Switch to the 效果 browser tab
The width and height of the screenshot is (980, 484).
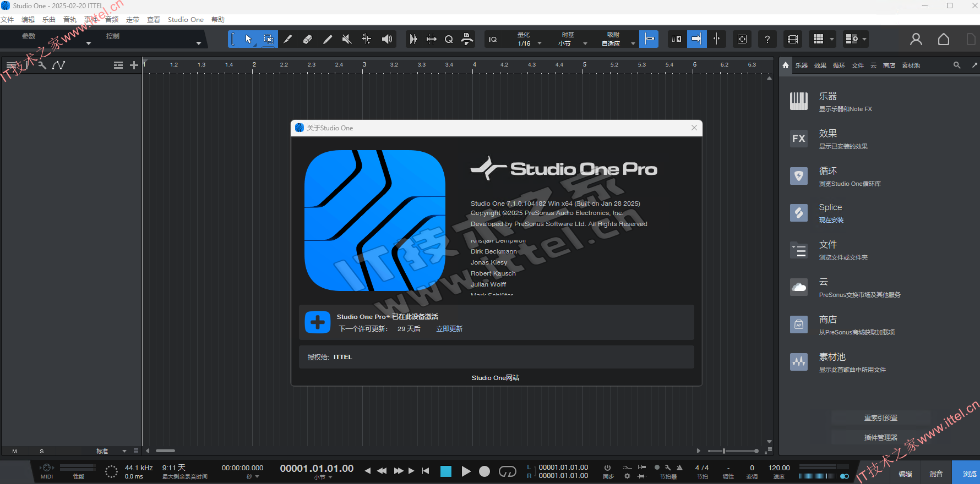tap(820, 65)
